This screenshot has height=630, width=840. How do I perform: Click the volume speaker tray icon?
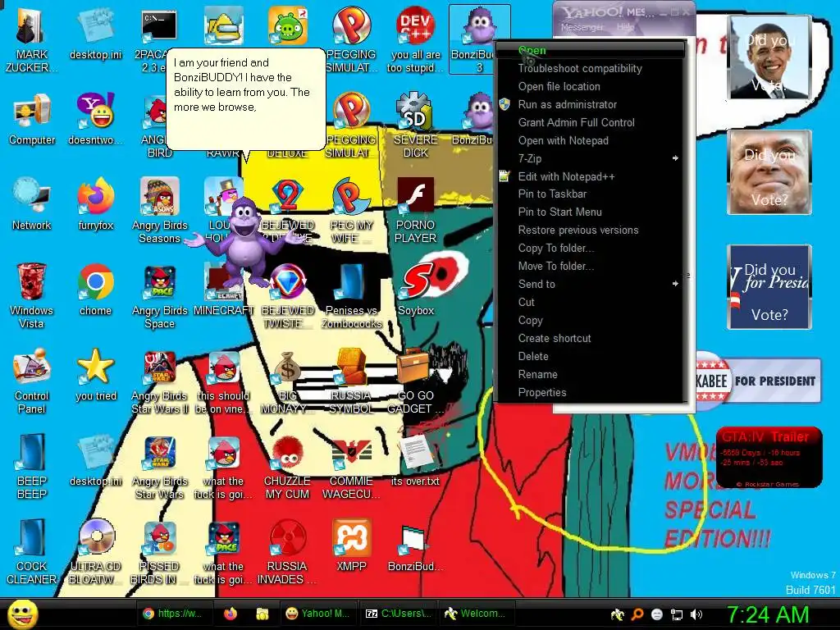point(696,614)
